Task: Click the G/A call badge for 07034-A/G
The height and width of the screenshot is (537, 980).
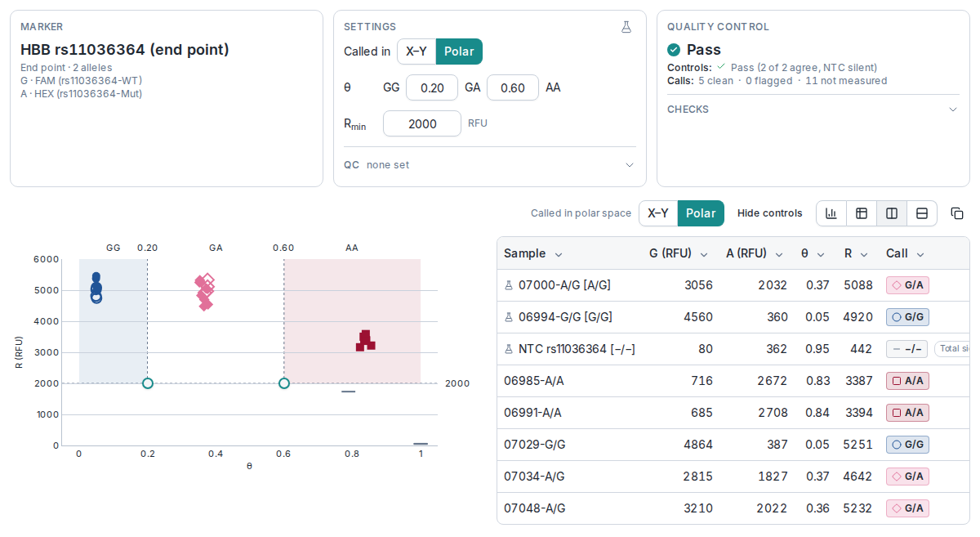Action: 907,477
